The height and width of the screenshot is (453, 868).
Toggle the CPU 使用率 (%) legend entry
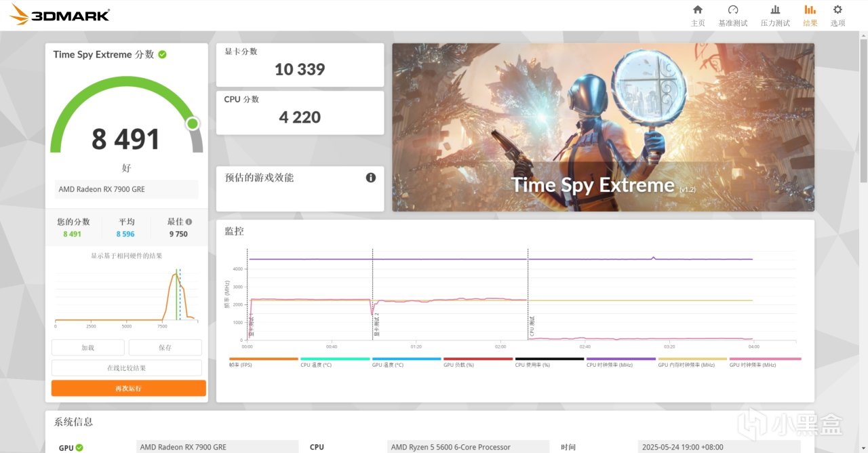pos(550,362)
